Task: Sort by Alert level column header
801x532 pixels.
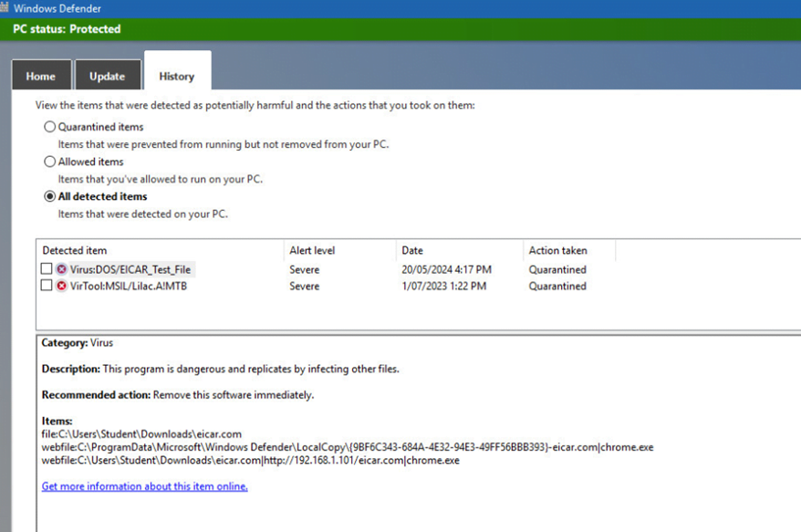Action: coord(339,250)
